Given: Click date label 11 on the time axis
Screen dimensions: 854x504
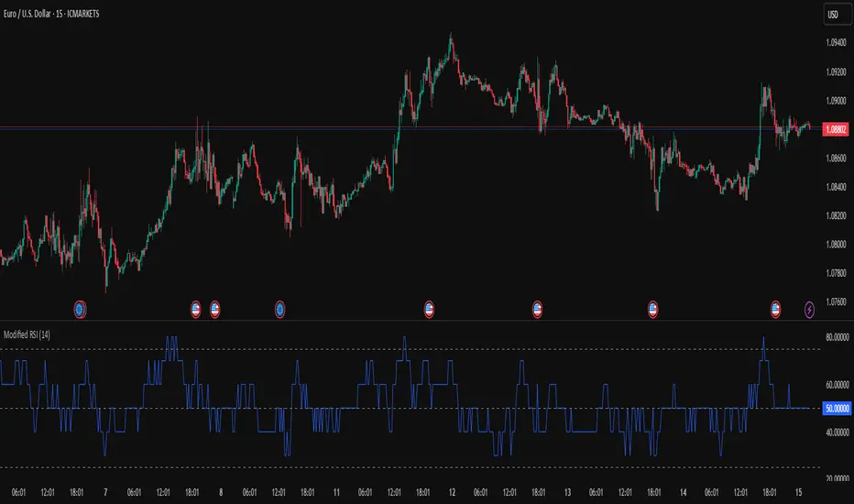Looking at the screenshot, I should (x=337, y=492).
